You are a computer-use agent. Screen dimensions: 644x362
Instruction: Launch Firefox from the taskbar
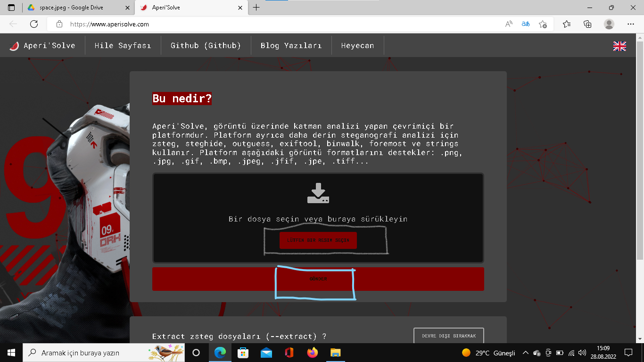(x=312, y=353)
